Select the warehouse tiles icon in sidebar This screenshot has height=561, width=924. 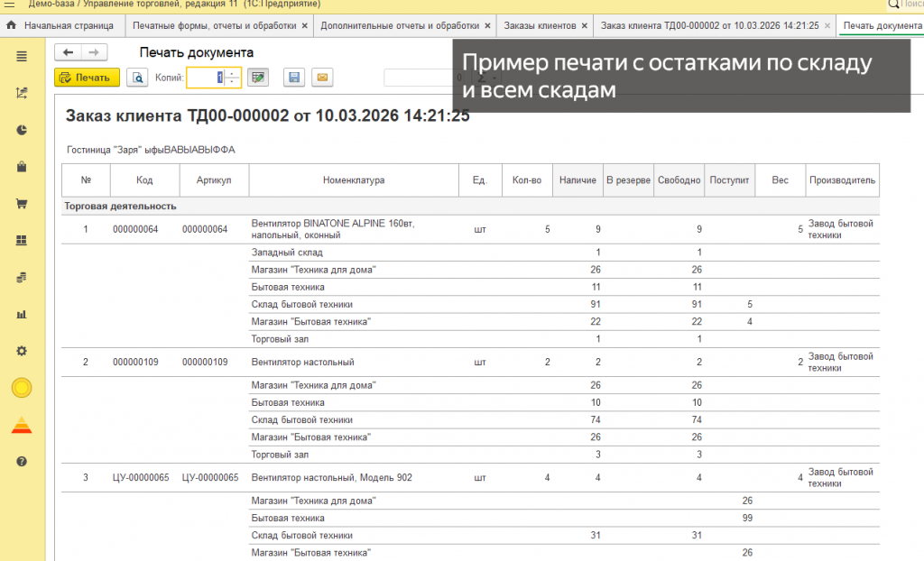22,240
